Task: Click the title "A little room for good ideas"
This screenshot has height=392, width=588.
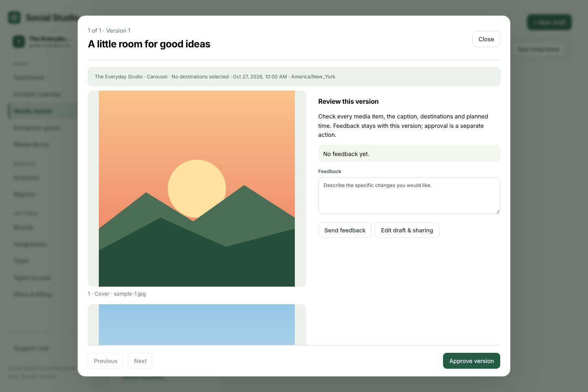Action: point(149,44)
